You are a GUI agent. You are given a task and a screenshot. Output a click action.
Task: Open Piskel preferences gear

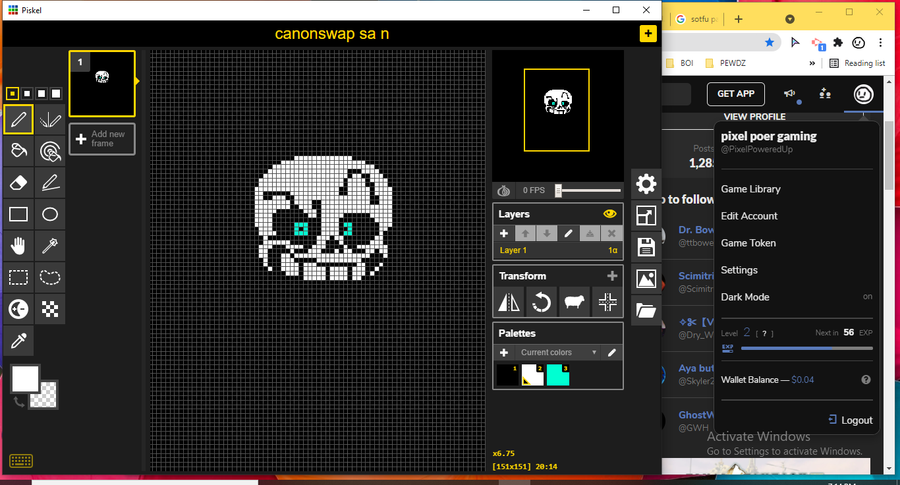coord(646,184)
